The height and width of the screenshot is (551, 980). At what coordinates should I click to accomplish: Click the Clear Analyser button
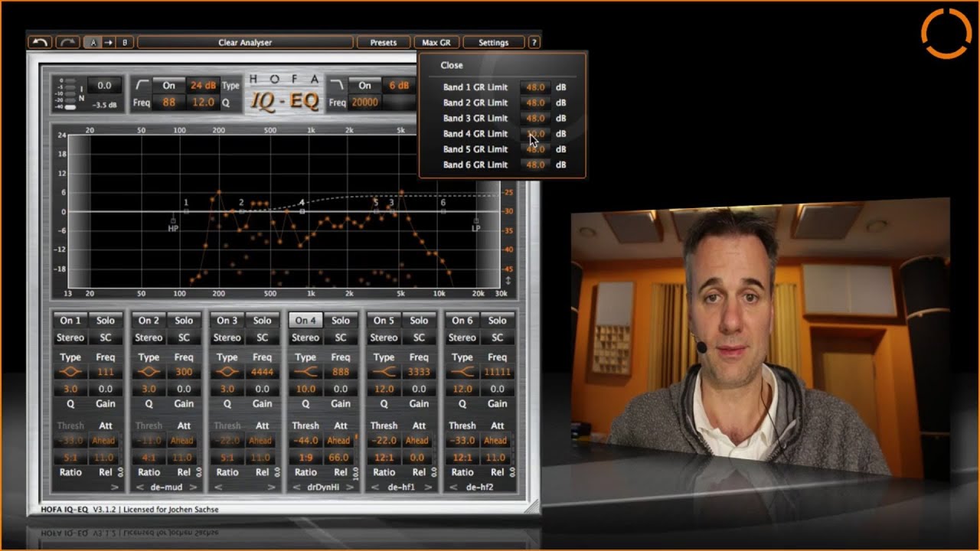click(245, 43)
